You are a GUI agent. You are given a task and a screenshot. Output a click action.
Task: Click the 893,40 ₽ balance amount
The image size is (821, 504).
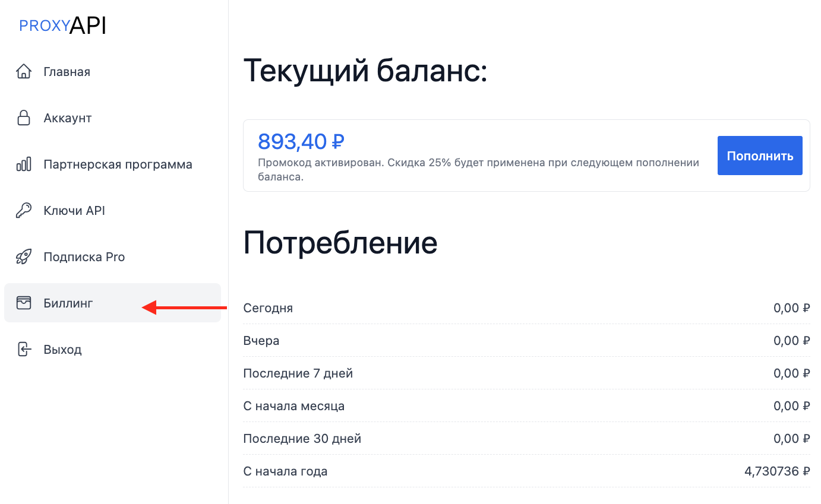(x=301, y=142)
